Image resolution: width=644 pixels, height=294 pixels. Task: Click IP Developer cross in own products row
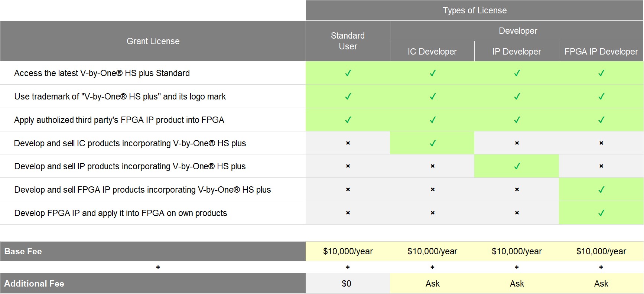pyautogui.click(x=517, y=213)
